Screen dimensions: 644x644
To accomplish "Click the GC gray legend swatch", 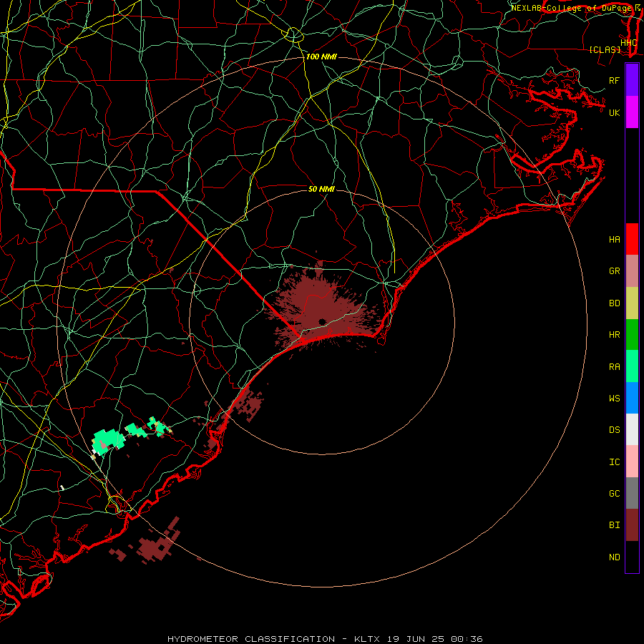I will (632, 493).
